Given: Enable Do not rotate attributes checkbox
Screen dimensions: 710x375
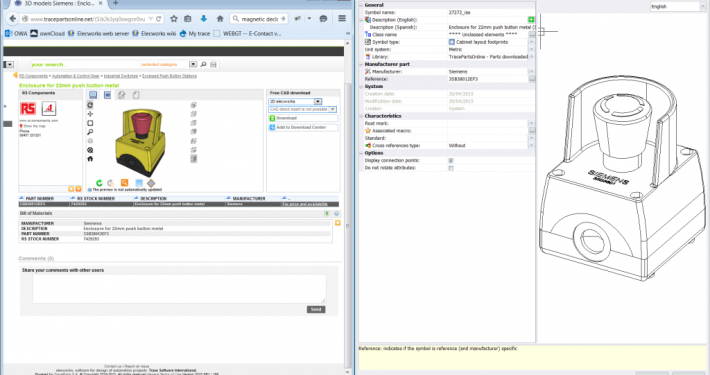Looking at the screenshot, I should click(451, 168).
